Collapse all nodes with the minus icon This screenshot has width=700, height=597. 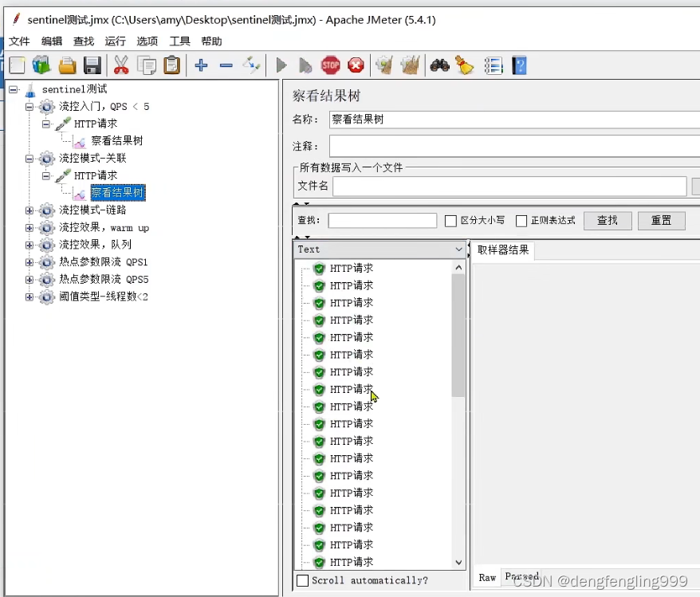226,65
